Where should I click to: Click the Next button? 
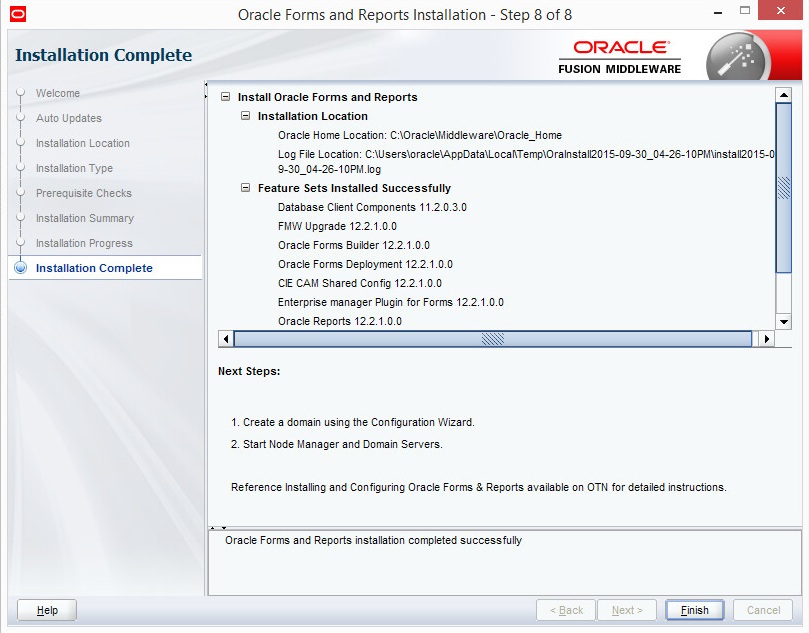tap(627, 610)
